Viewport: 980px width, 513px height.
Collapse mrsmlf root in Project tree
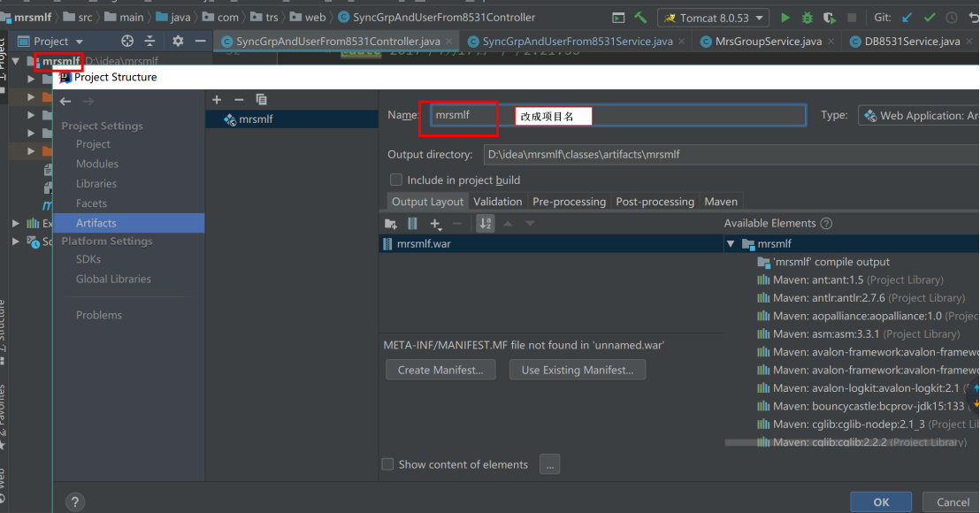coord(15,61)
